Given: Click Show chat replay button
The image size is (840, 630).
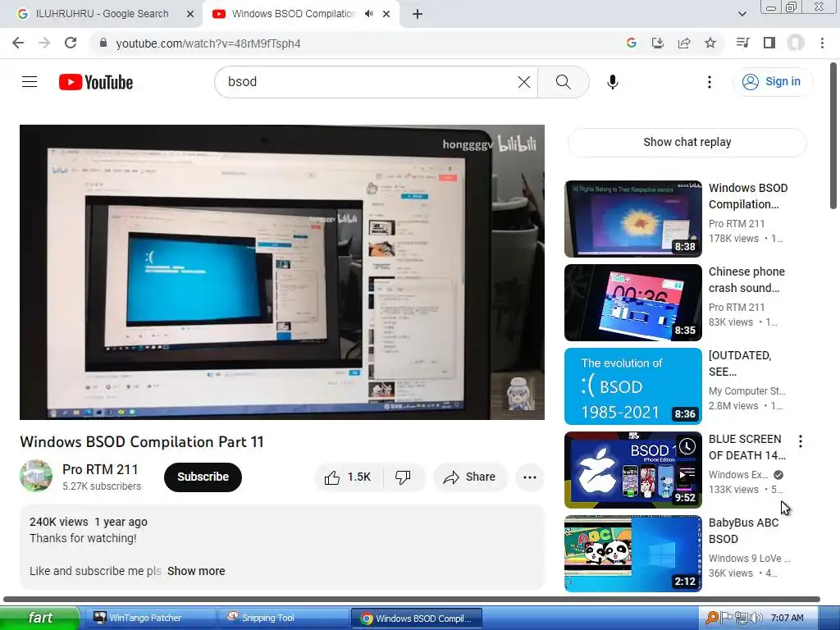Looking at the screenshot, I should pyautogui.click(x=687, y=142).
